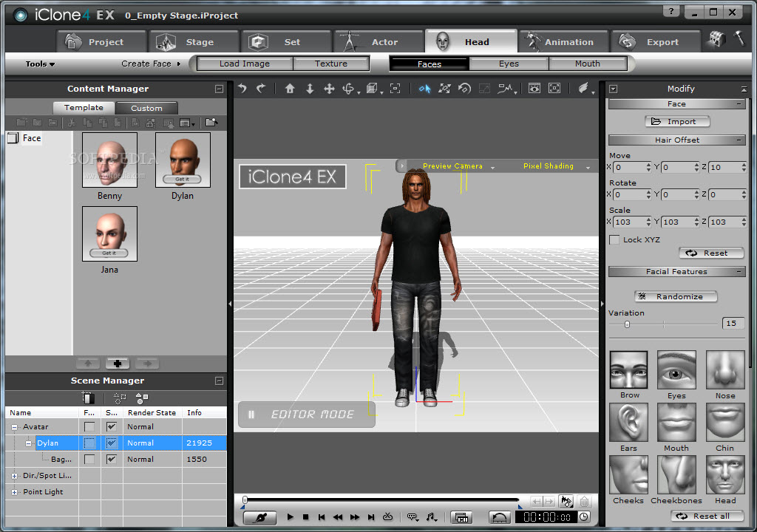Jump to the first frame of timeline
This screenshot has height=532, width=757.
[x=322, y=517]
